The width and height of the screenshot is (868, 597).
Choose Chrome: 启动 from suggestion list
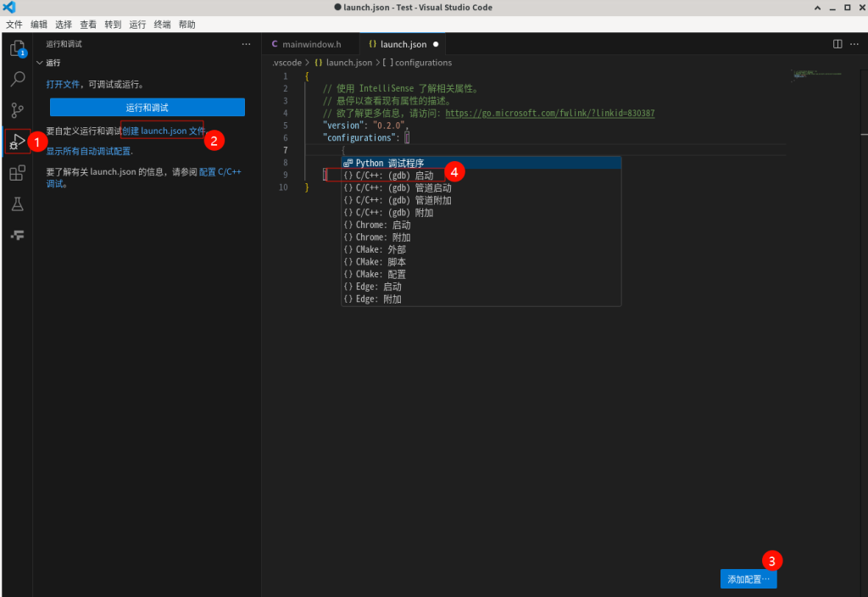[x=383, y=226]
